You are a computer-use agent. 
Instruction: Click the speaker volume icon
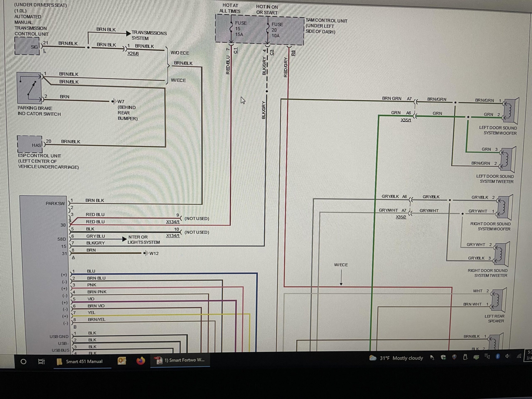click(x=507, y=356)
